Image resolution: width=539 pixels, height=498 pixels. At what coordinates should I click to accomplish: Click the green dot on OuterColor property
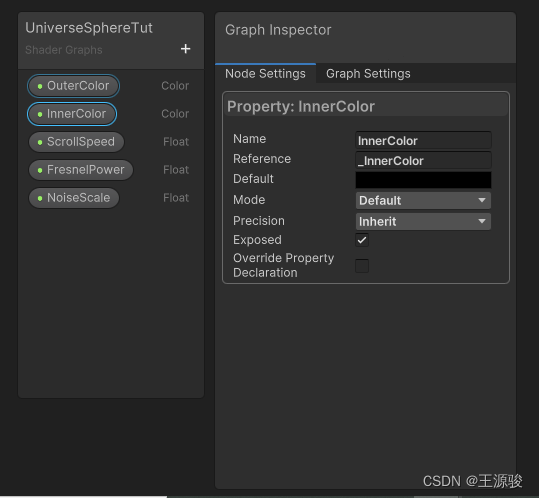coord(40,86)
